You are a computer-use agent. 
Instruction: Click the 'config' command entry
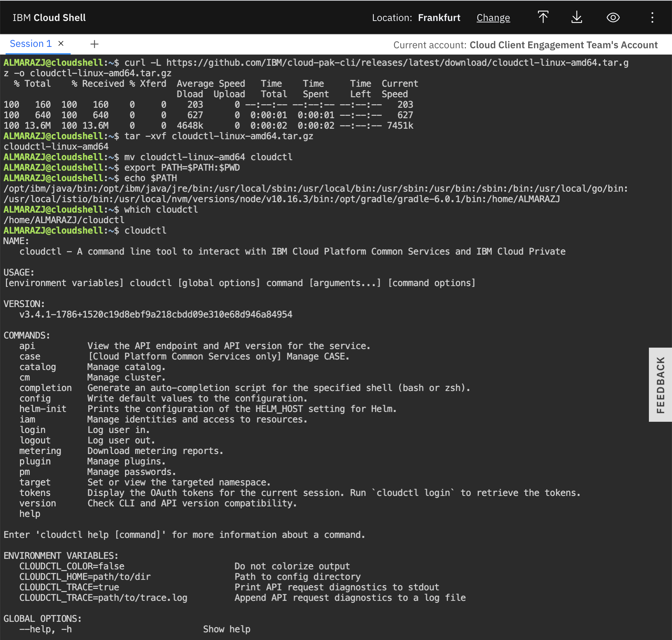coord(35,399)
